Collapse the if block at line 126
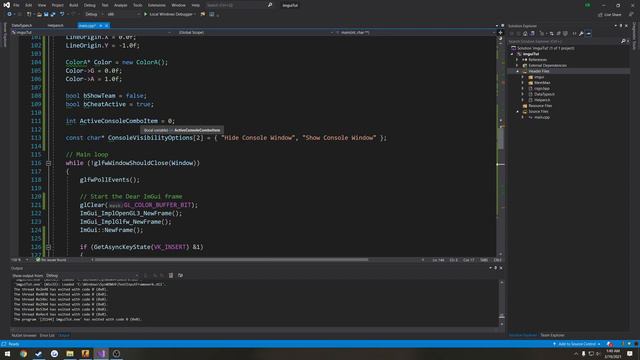Screen dimensions: 640x360 49,247
